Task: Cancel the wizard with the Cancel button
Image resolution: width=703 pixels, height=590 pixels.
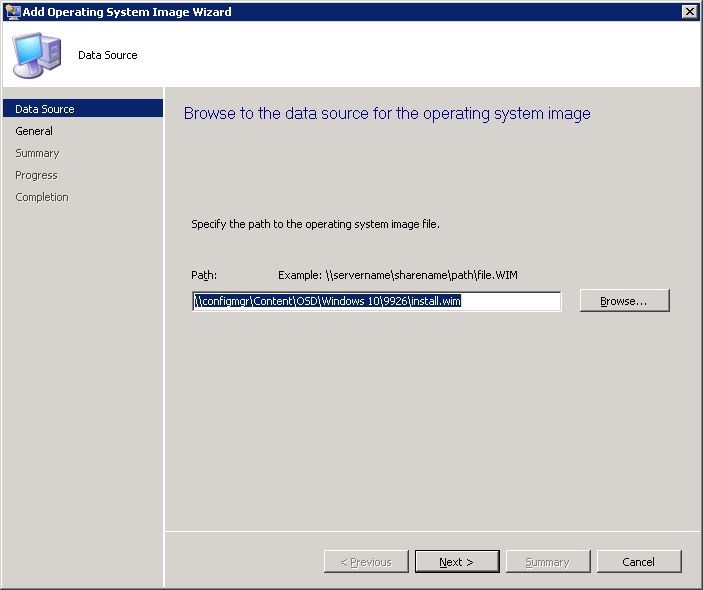Action: 638,562
